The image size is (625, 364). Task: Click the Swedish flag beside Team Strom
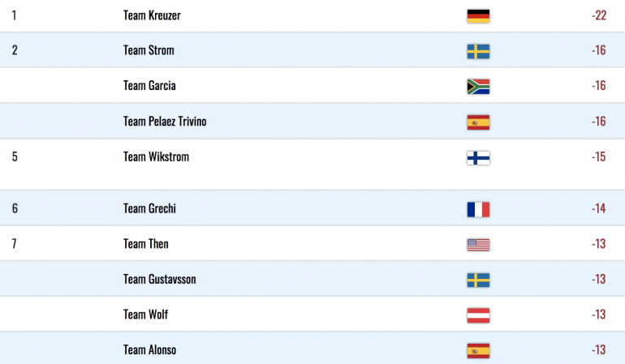pos(478,51)
